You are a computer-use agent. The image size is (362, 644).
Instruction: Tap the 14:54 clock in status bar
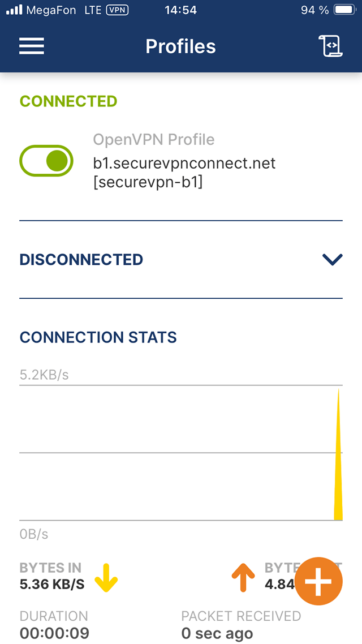tap(180, 10)
